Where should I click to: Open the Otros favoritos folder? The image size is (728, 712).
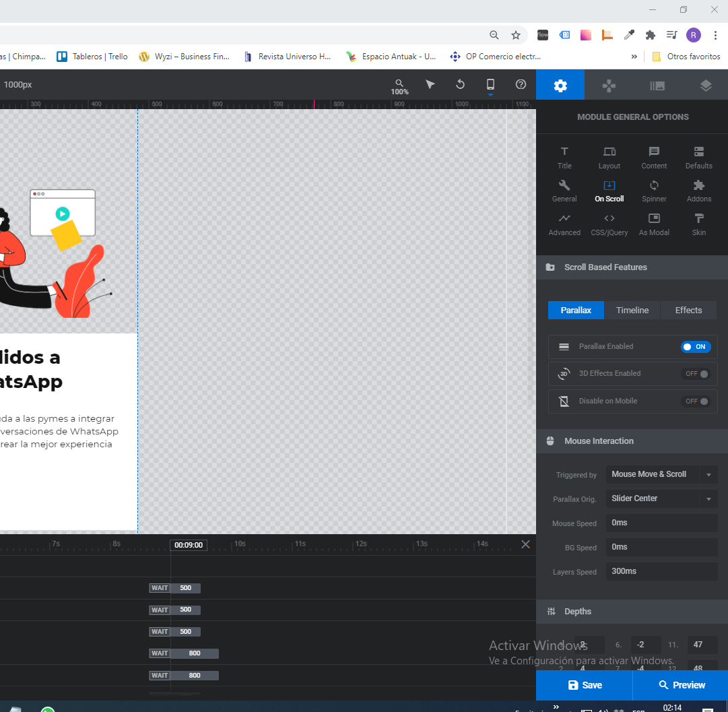686,57
